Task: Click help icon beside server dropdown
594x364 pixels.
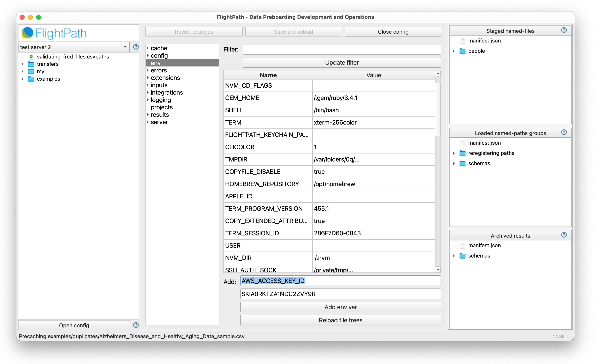Action: (136, 47)
